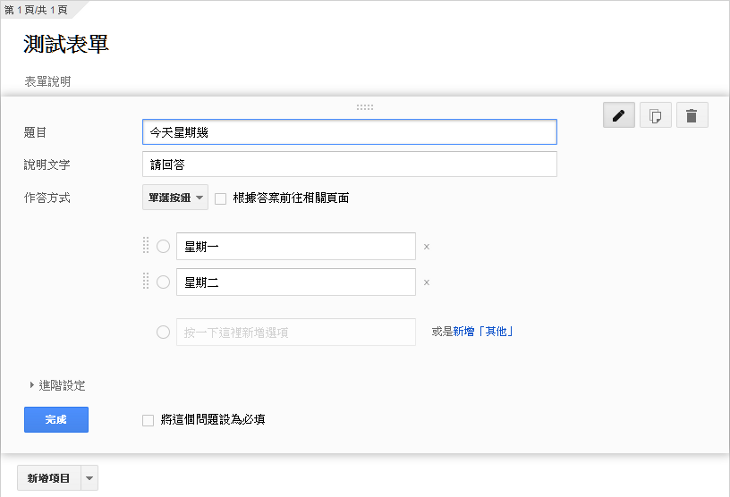Grab the drag handle beside 星期一
Screen dimensions: 730x497
point(146,246)
